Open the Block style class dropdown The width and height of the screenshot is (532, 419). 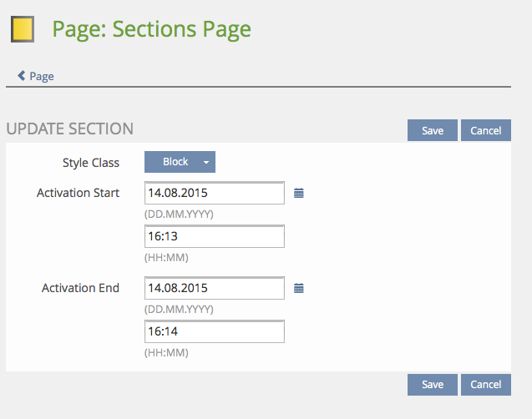point(175,162)
